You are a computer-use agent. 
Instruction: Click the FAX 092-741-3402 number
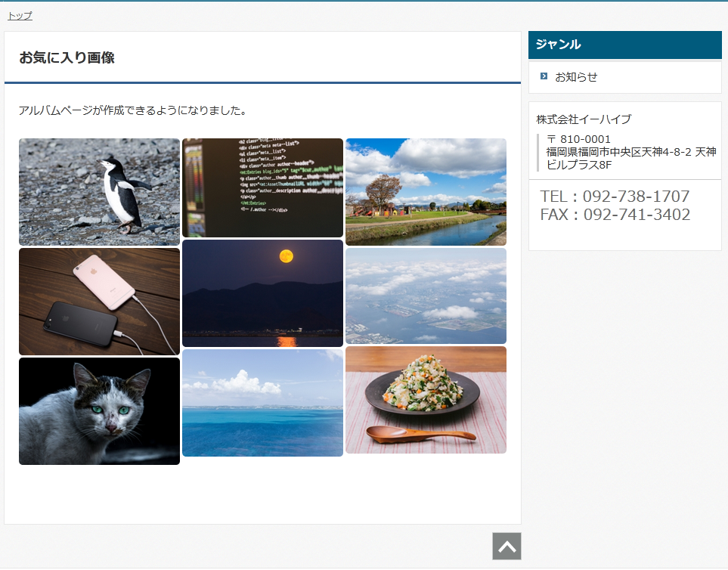[615, 215]
